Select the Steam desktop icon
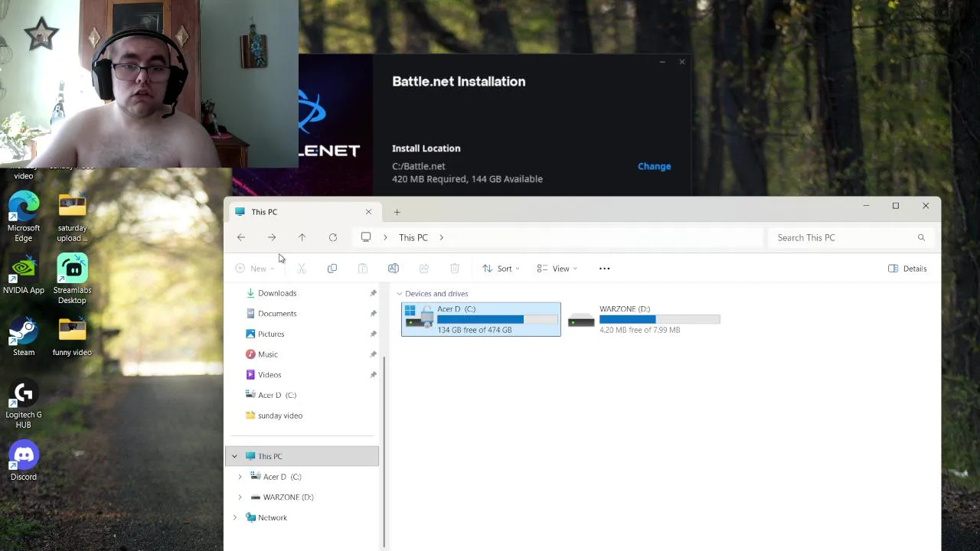This screenshot has width=980, height=551. 24,337
